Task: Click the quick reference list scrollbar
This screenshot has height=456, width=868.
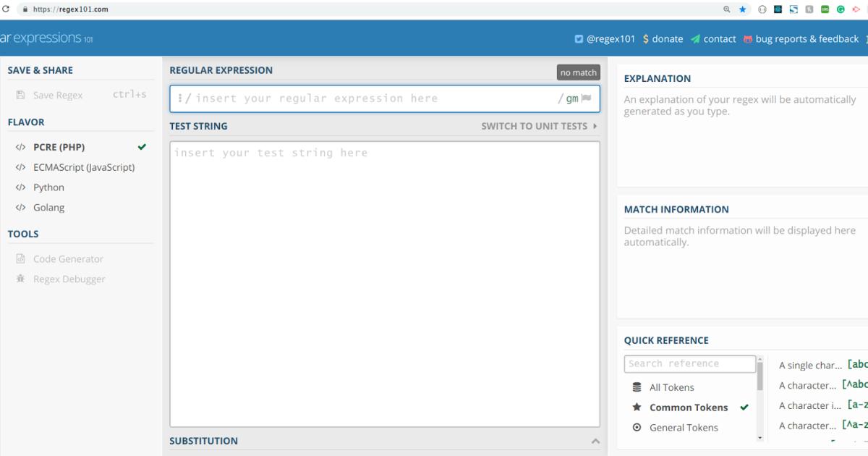Action: (x=759, y=376)
